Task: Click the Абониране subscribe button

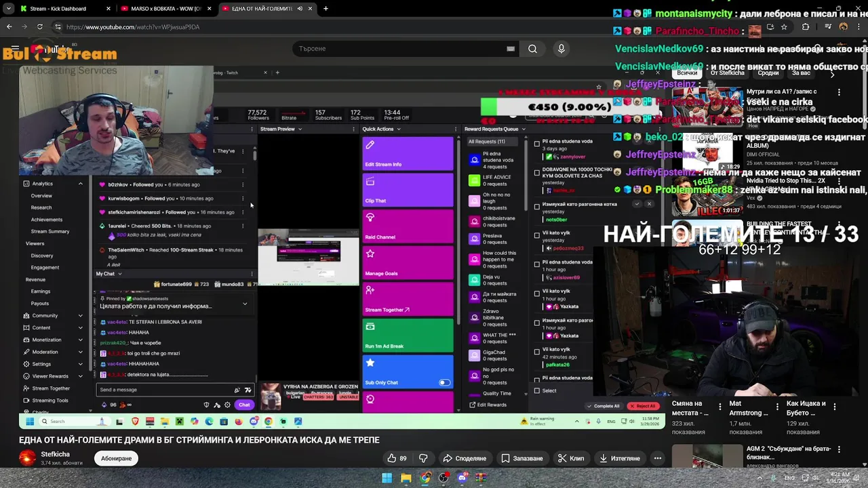Action: [116, 458]
